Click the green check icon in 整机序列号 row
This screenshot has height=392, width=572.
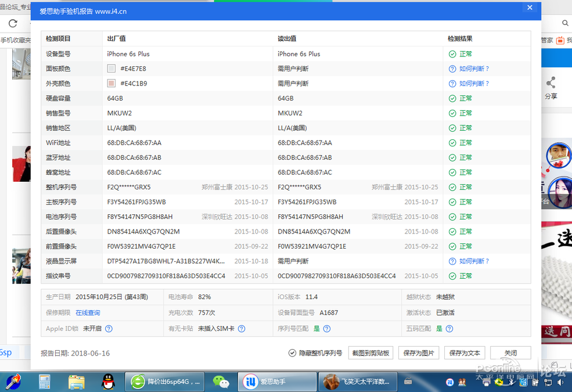[x=452, y=188]
